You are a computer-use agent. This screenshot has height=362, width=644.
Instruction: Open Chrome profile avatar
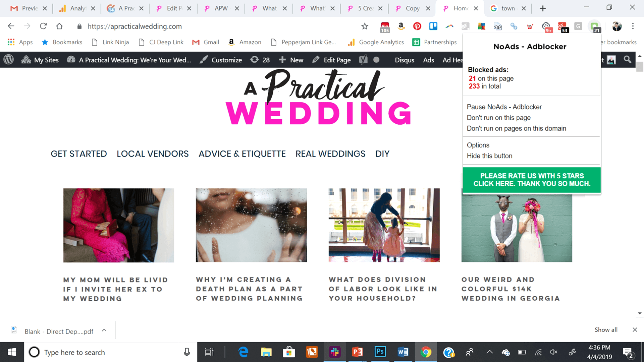616,26
